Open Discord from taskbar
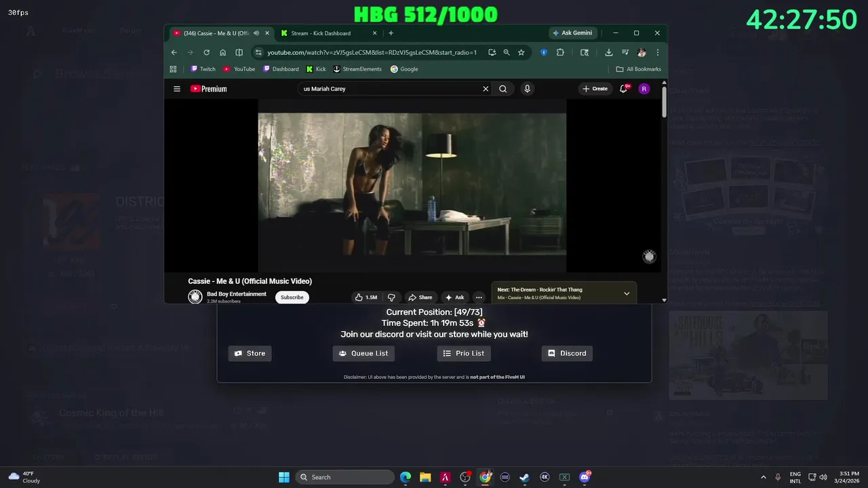Screen dimensions: 868x488 585,477
